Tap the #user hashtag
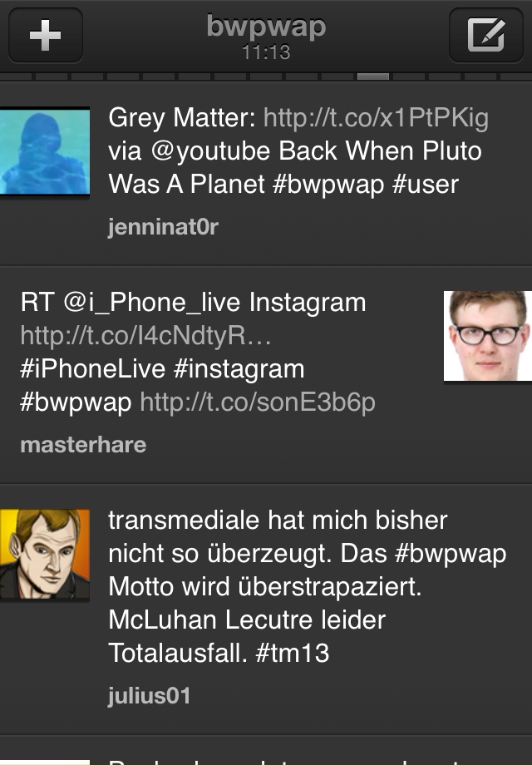 point(426,185)
